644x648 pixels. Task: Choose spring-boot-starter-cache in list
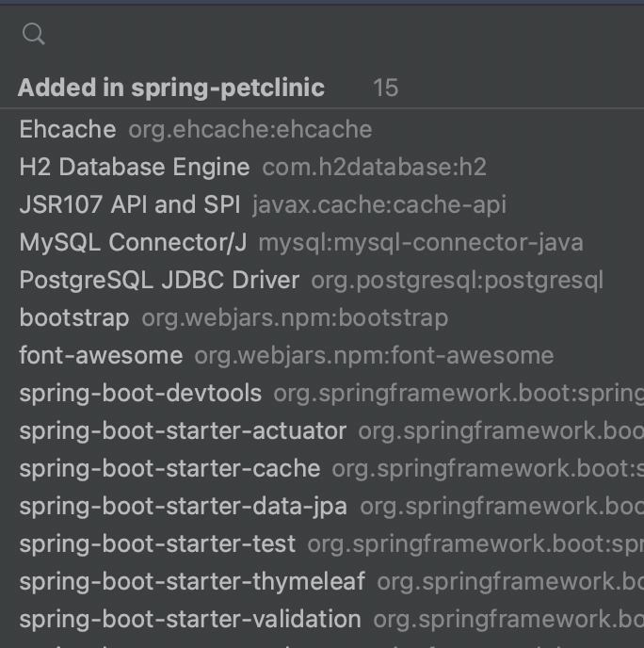[x=169, y=469]
